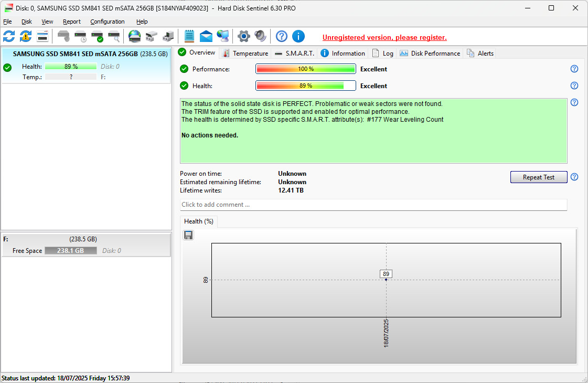Open the Disk menu
Viewport: 588px width, 383px height.
pyautogui.click(x=27, y=22)
